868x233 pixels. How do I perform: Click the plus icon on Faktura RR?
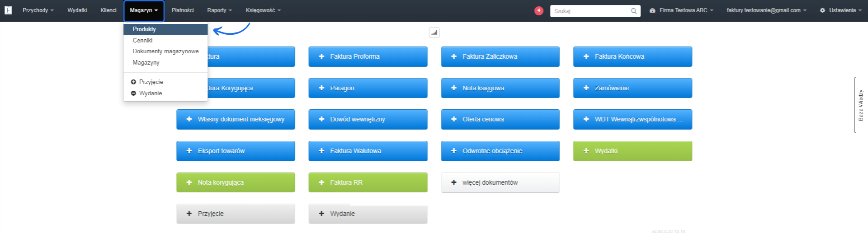click(321, 182)
